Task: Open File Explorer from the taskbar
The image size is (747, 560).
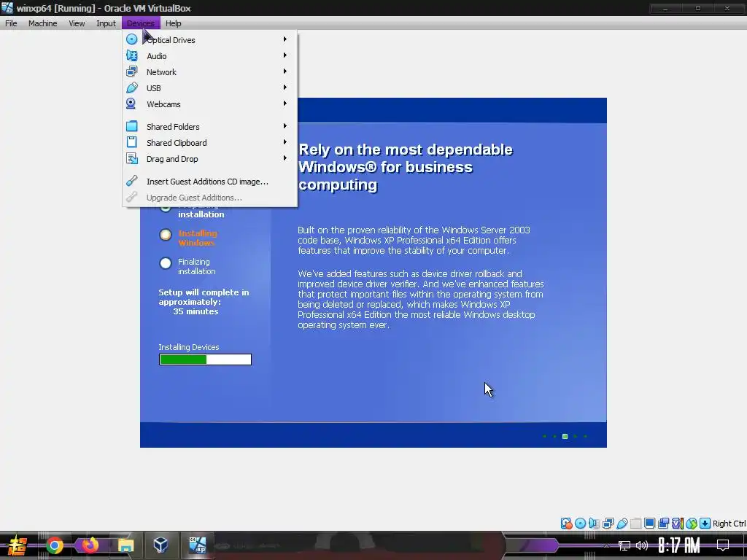Action: 125,545
